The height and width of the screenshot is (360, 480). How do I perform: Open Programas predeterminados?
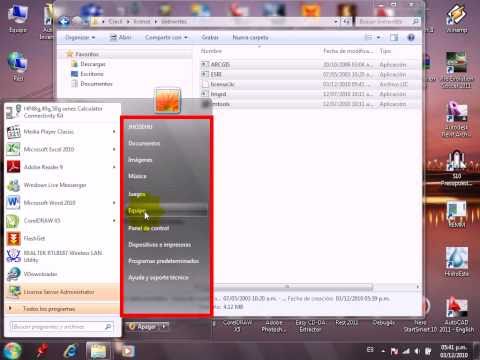coord(164,261)
